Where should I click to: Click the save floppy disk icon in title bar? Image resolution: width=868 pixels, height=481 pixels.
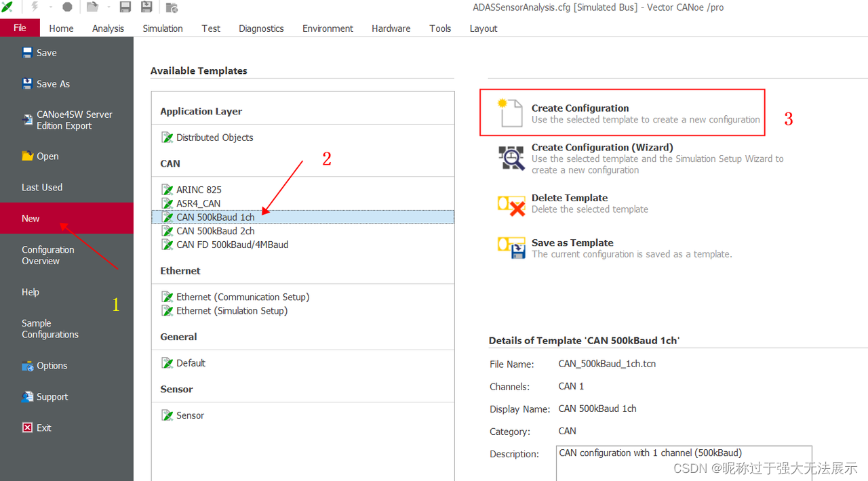point(125,7)
